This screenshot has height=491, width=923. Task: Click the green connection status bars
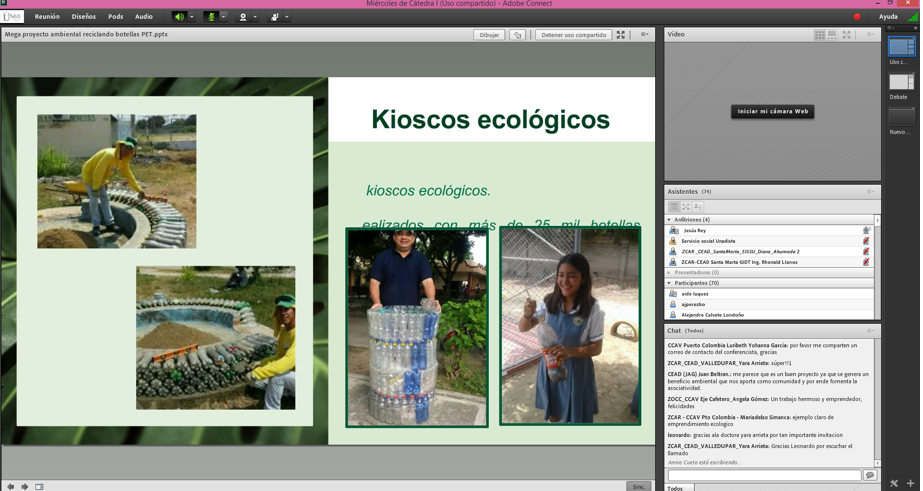[912, 16]
